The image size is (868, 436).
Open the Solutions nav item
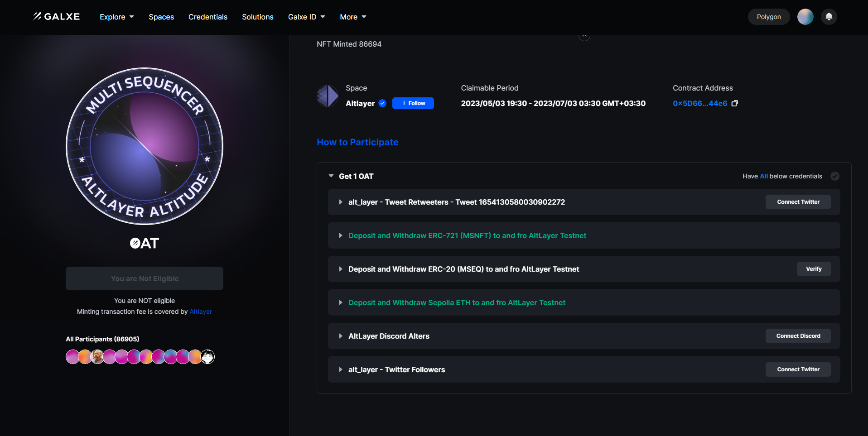coord(258,17)
